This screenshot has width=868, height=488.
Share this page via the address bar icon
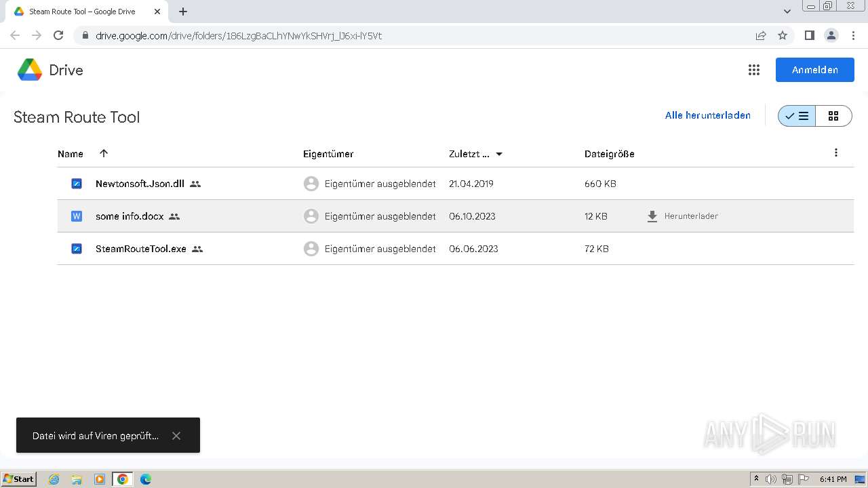coord(761,35)
